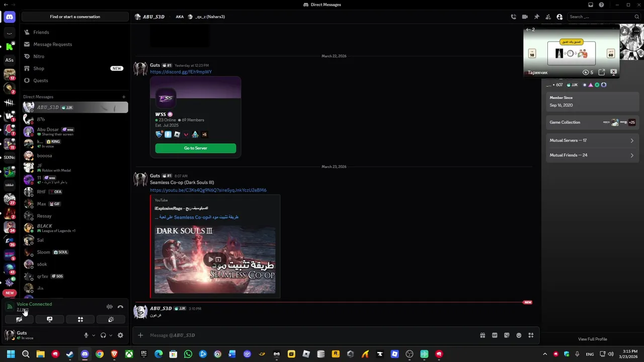Go back arrow on stream preview
Image resolution: width=644 pixels, height=362 pixels.
528,30
